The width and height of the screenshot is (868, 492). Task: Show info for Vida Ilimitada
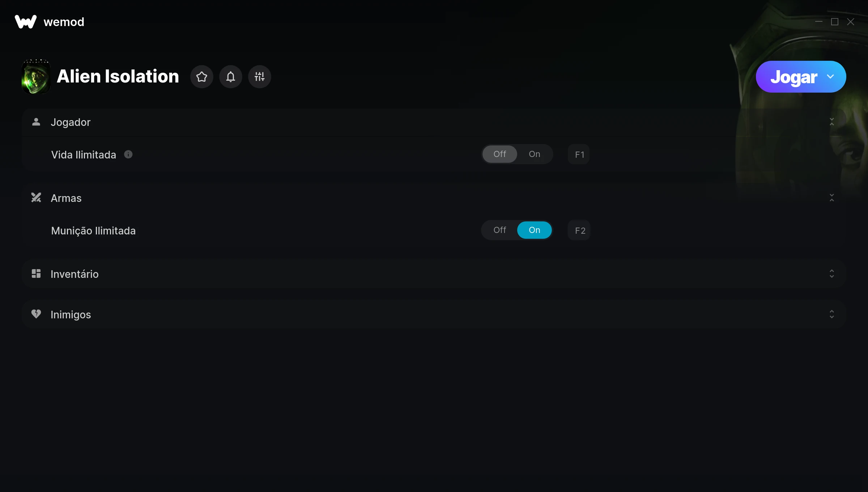click(128, 154)
